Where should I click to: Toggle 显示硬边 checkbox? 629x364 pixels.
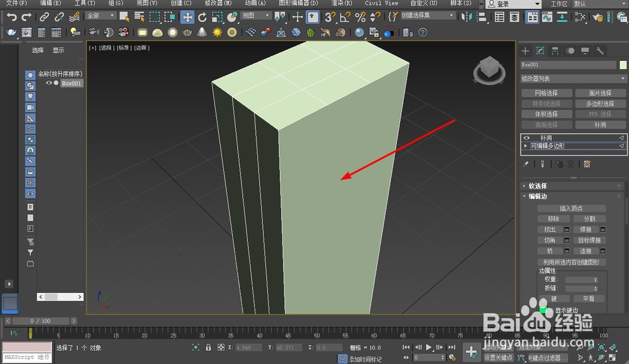click(x=543, y=311)
